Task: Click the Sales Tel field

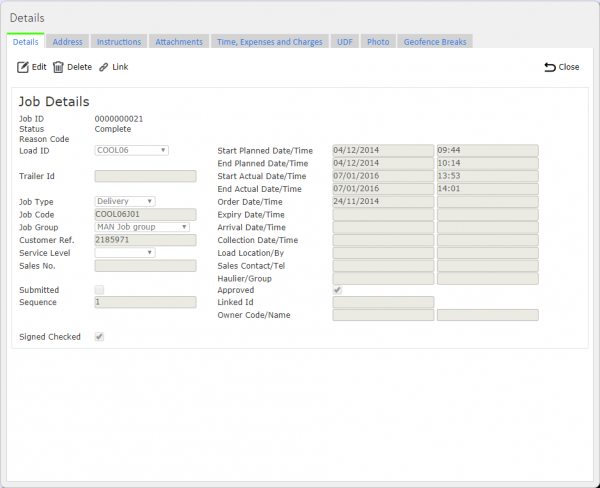Action: 488,266
